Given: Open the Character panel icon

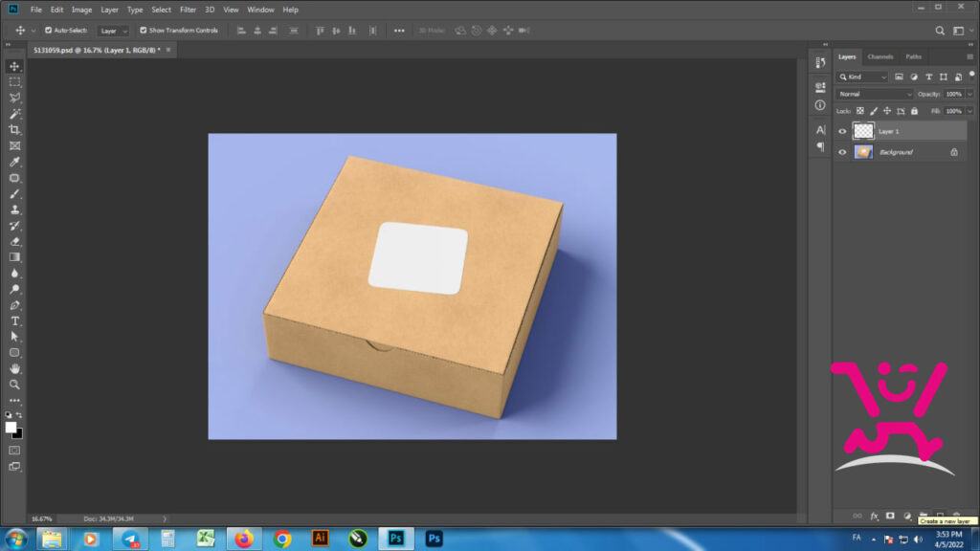Looking at the screenshot, I should 820,130.
